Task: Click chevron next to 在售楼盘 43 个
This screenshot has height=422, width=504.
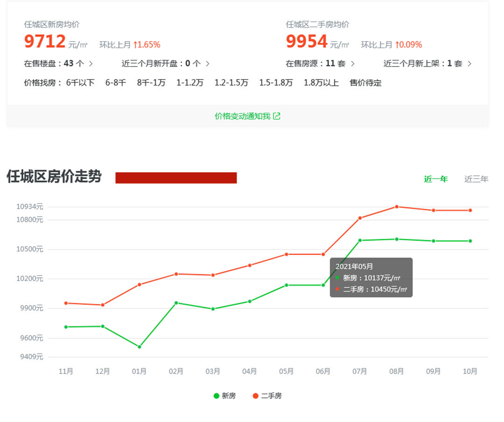Action: click(91, 63)
